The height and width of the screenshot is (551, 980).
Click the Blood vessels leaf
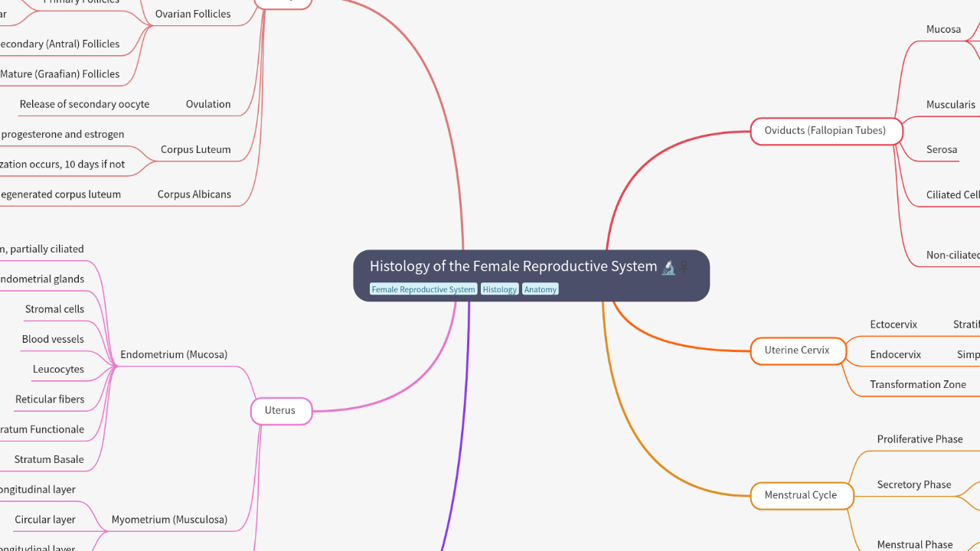pos(53,339)
